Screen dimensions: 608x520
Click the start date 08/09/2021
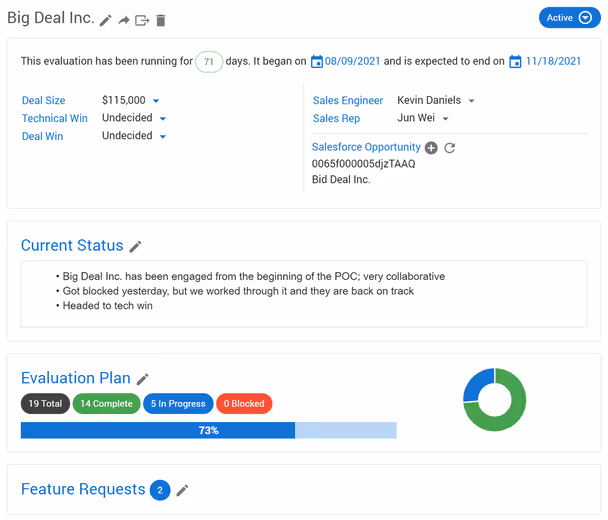352,61
